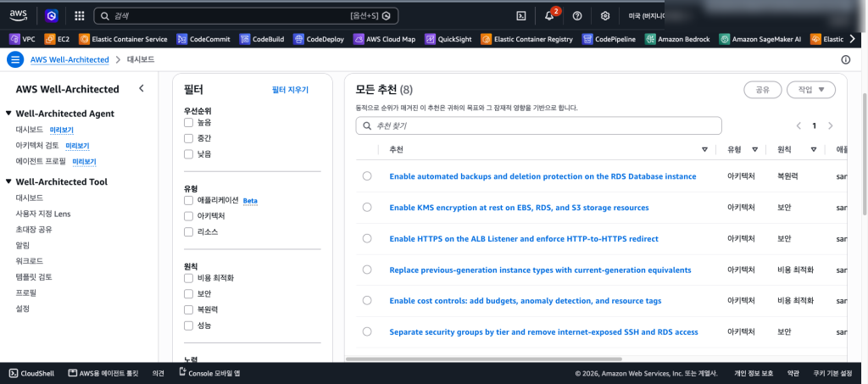This screenshot has height=384, width=868.
Task: Open the Separate security groups by tier recommendation
Action: tap(543, 332)
